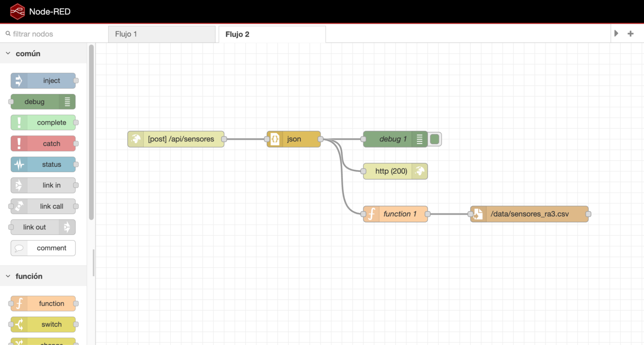
Task: Open the tab list arrow beside plus
Action: click(x=616, y=33)
